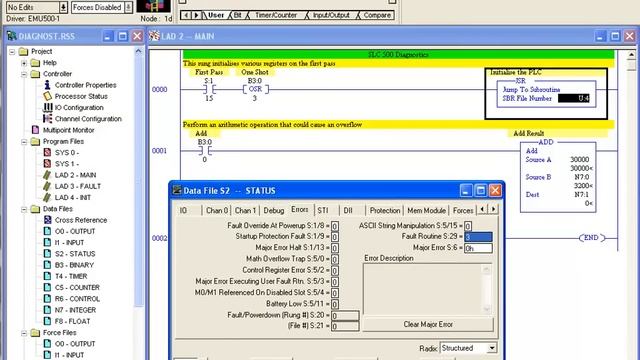Open Multipoint Monitor icon
Screen dimensions: 640x360
[x=36, y=130]
